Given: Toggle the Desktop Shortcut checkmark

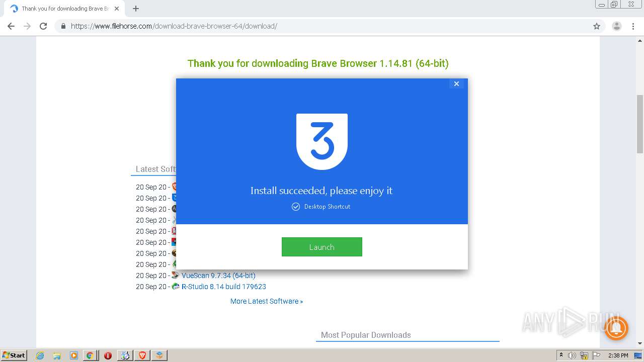Looking at the screenshot, I should click(296, 207).
